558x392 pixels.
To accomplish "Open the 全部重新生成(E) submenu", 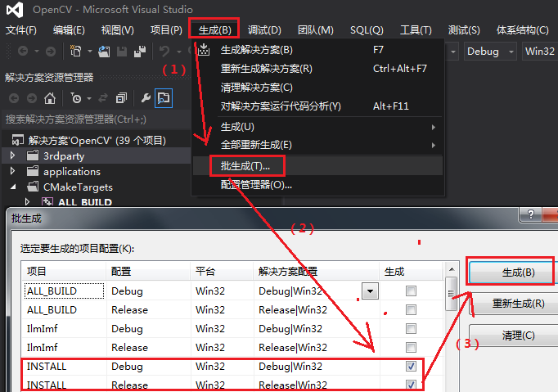I will tap(318, 145).
